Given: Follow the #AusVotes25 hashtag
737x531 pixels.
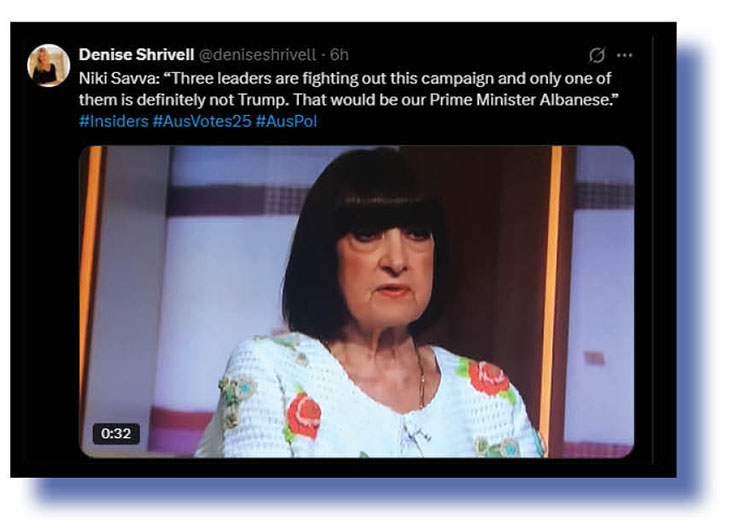Looking at the screenshot, I should coord(202,121).
